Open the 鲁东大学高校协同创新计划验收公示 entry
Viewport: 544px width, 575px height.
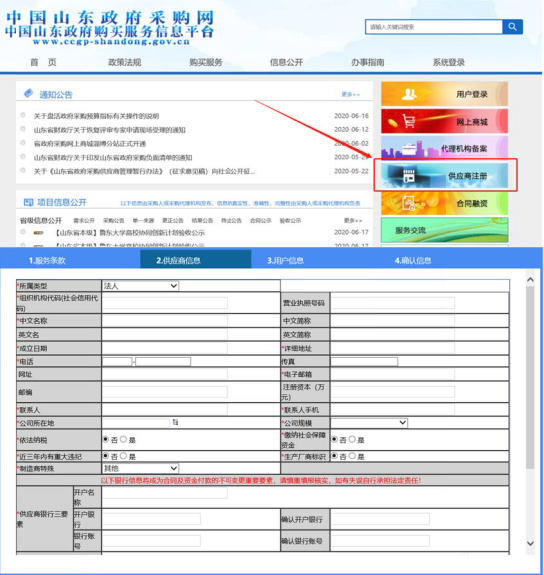coord(129,233)
